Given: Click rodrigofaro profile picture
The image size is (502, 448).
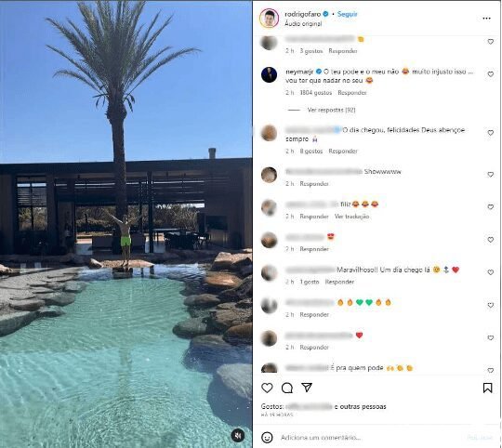Looking at the screenshot, I should 269,19.
